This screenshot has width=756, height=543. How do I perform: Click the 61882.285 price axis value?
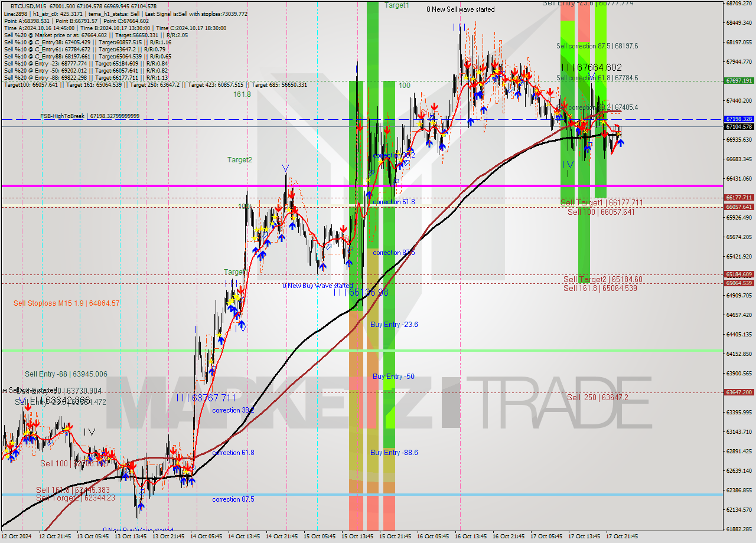click(x=739, y=529)
